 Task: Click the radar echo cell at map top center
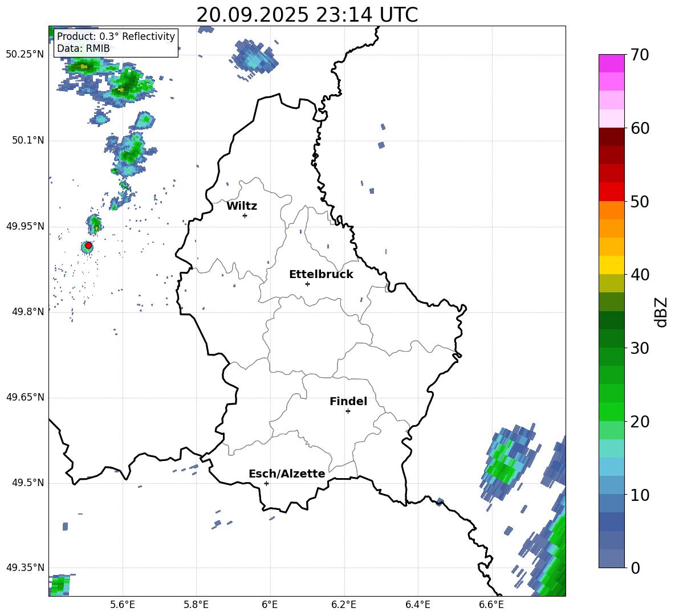[254, 59]
